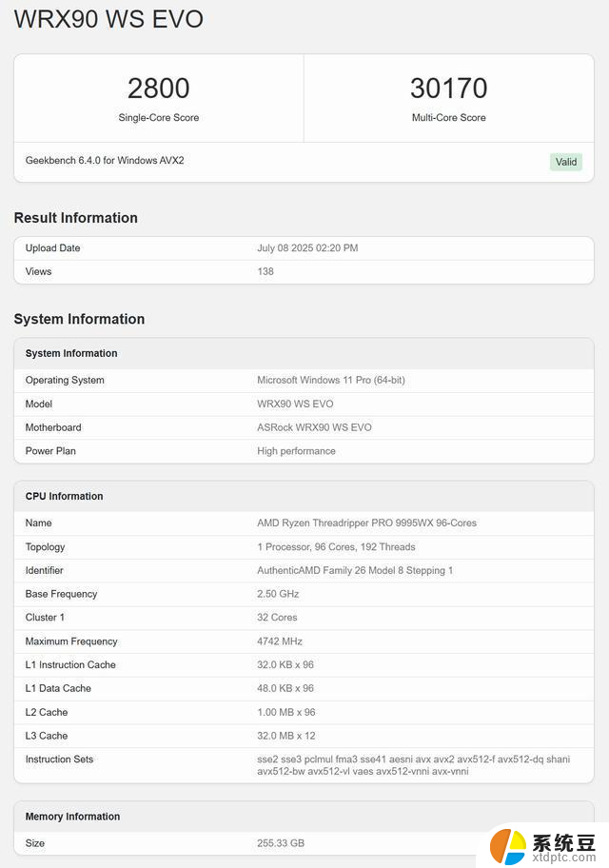Select topology 1 Processor, 96 Cores, 192 Threads
Image resolution: width=609 pixels, height=868 pixels.
336,547
